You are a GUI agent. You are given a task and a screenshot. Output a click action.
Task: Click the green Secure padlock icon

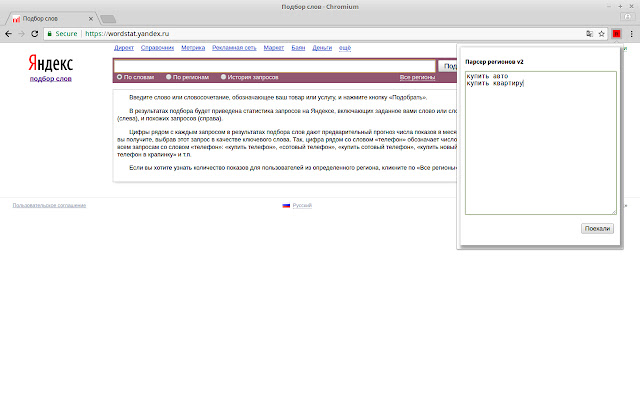pyautogui.click(x=50, y=34)
